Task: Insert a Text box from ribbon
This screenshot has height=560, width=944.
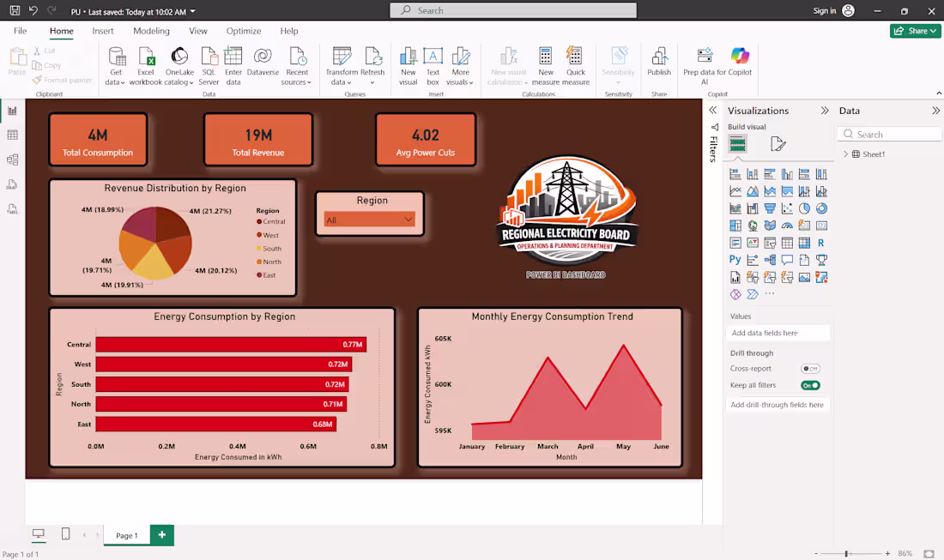Action: pyautogui.click(x=433, y=67)
